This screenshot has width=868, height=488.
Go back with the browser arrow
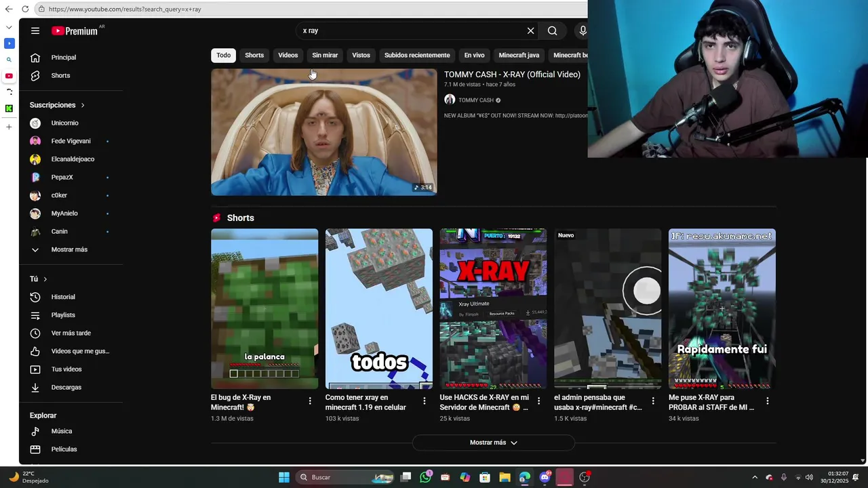pyautogui.click(x=9, y=9)
